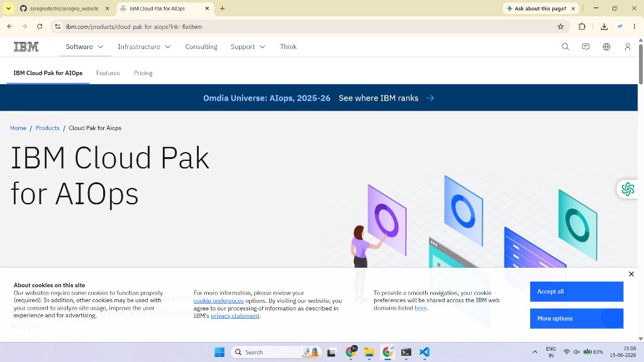Open the Think menu item

pos(288,47)
